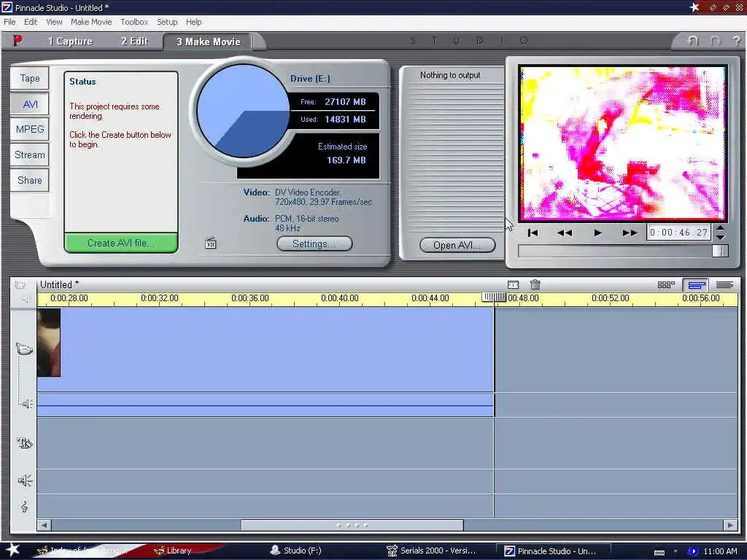Screen dimensions: 747x560
Task: Jump to start of movie in player
Action: pos(533,233)
